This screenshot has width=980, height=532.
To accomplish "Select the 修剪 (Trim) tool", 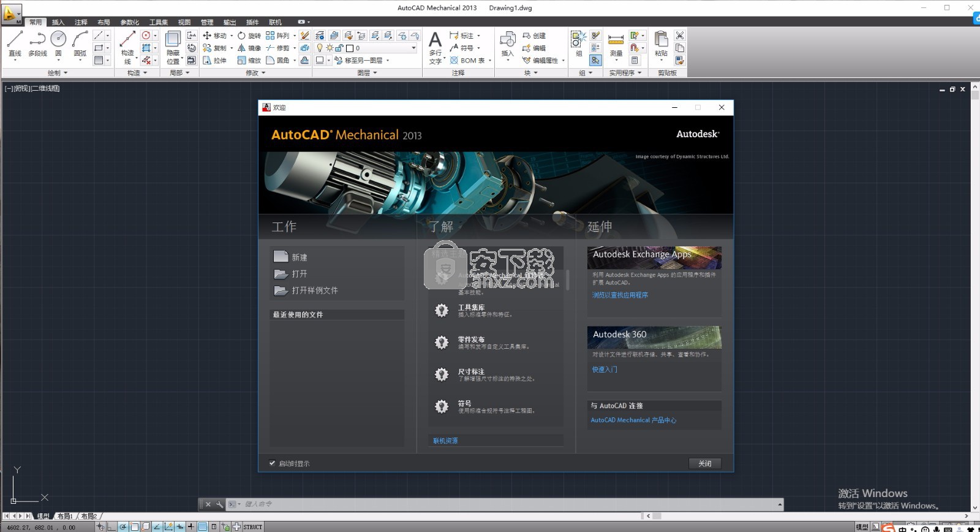I will pos(277,48).
